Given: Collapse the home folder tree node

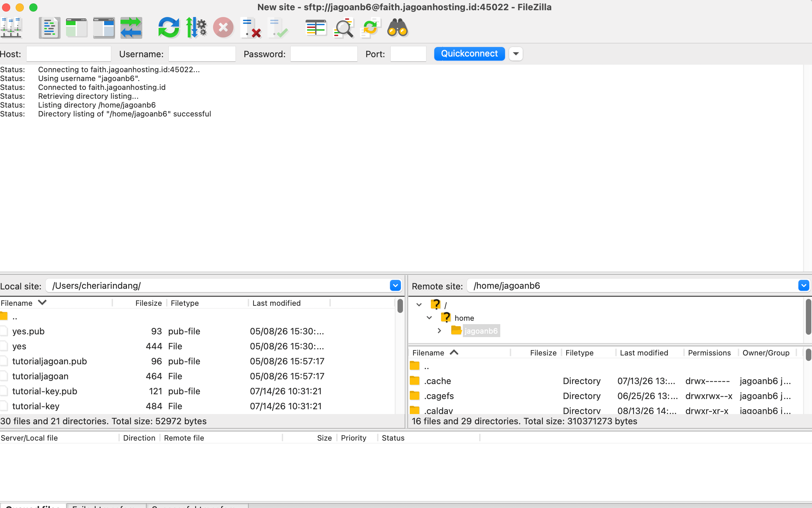Looking at the screenshot, I should pyautogui.click(x=429, y=318).
